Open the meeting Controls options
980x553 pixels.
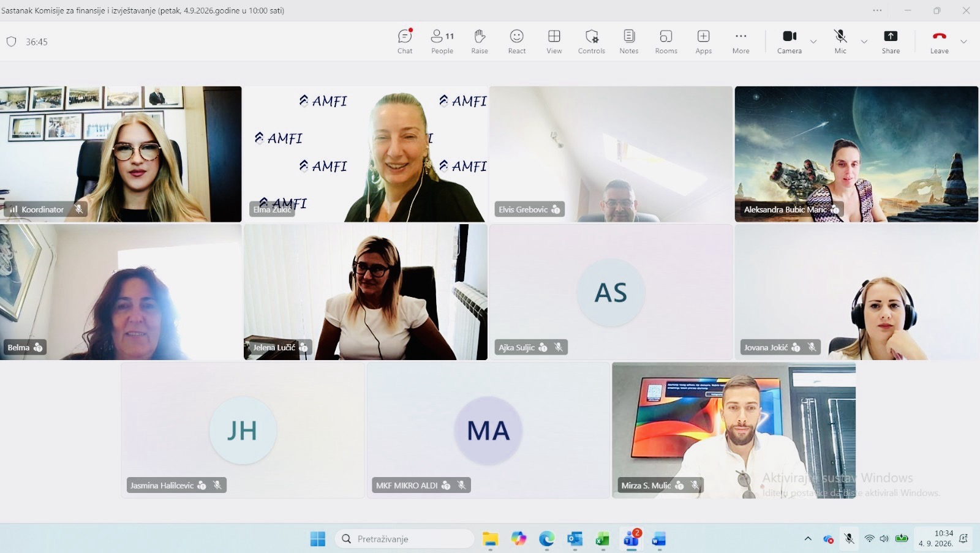pos(592,42)
